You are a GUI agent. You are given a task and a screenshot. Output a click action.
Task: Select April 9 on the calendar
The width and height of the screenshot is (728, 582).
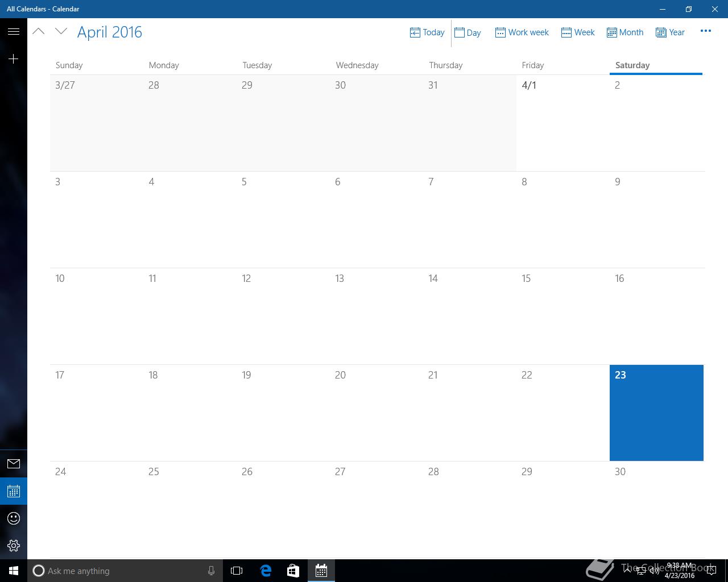tap(657, 219)
